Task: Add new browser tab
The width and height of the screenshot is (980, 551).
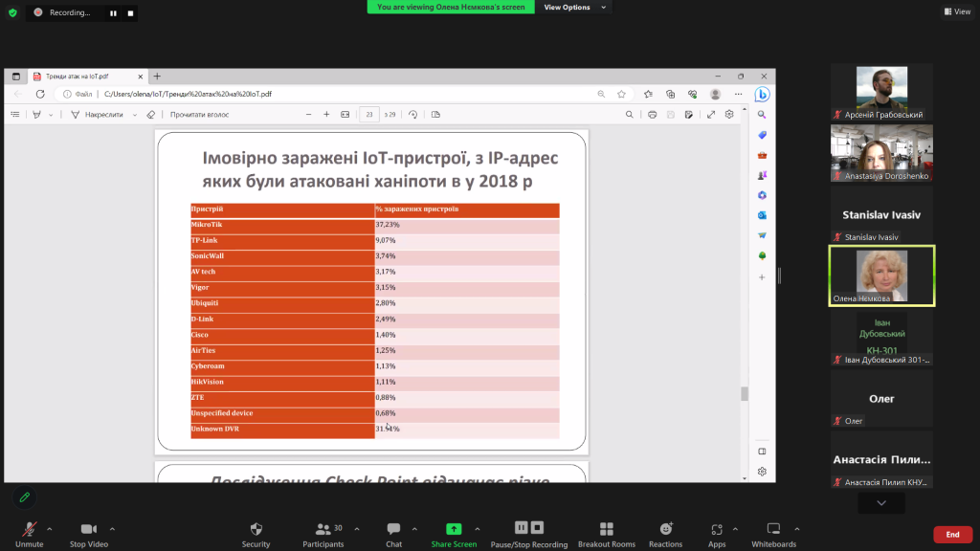Action: point(157,77)
